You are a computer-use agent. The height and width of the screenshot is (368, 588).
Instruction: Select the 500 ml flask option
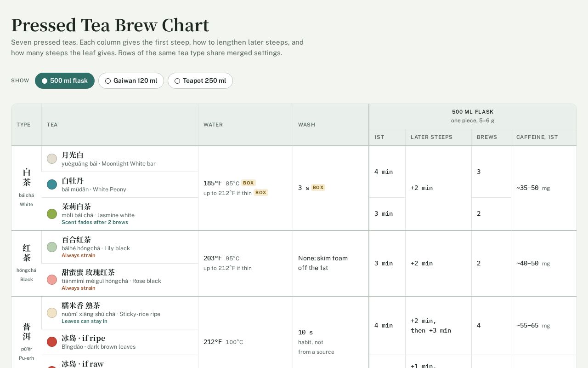point(65,81)
